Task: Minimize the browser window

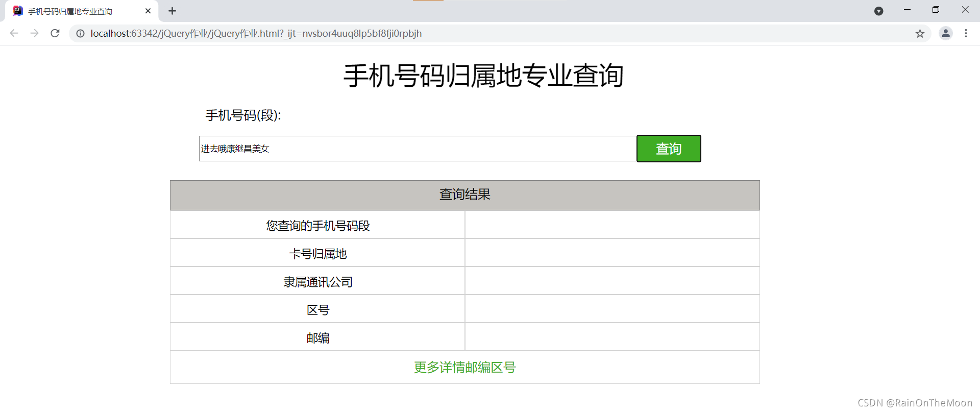Action: click(907, 10)
